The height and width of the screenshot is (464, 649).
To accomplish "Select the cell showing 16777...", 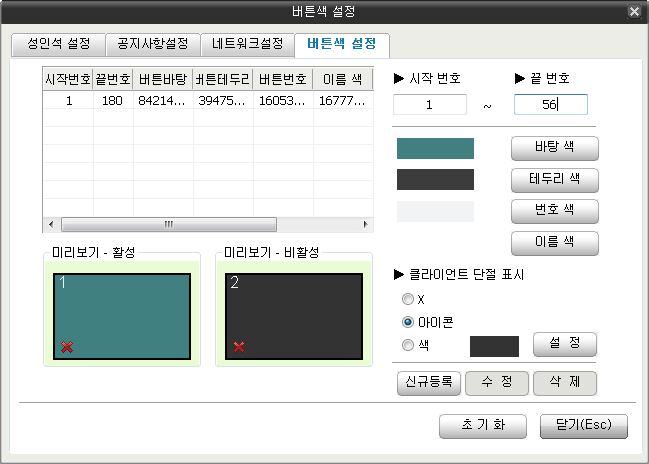I will click(343, 101).
